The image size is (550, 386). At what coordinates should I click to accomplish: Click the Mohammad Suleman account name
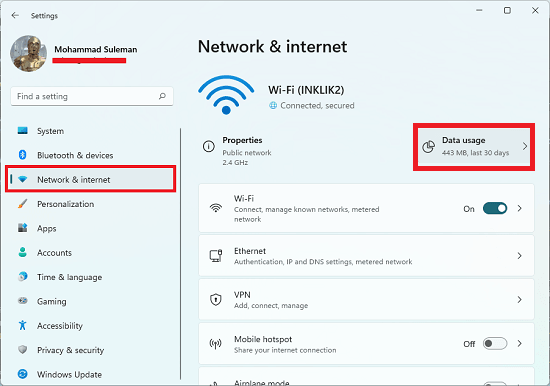point(96,49)
